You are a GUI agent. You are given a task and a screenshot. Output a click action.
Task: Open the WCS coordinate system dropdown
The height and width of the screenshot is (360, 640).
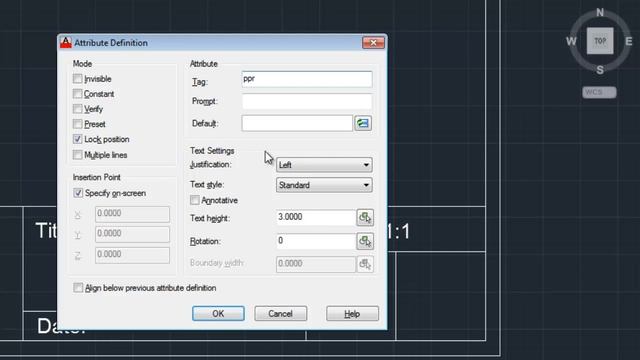click(x=599, y=92)
